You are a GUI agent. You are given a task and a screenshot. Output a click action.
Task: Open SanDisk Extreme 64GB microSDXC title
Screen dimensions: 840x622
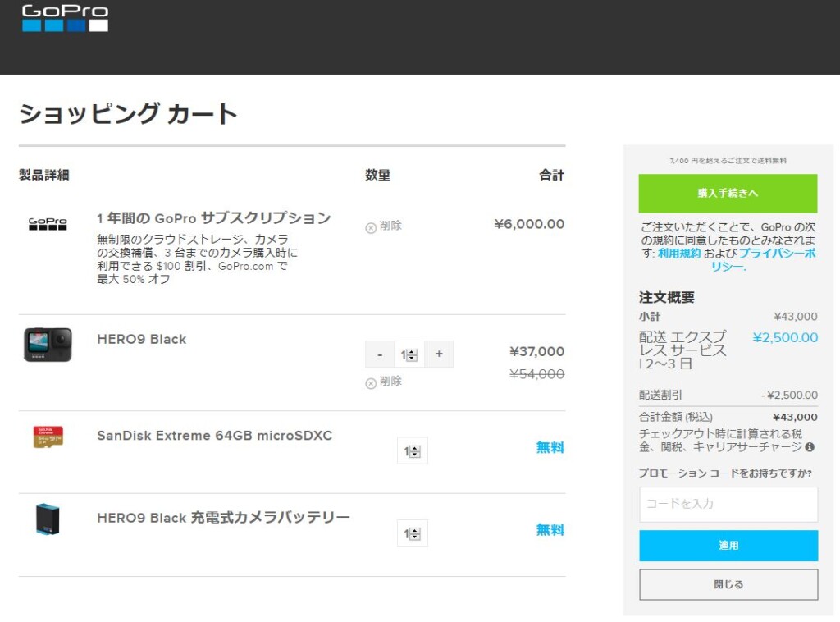[215, 436]
